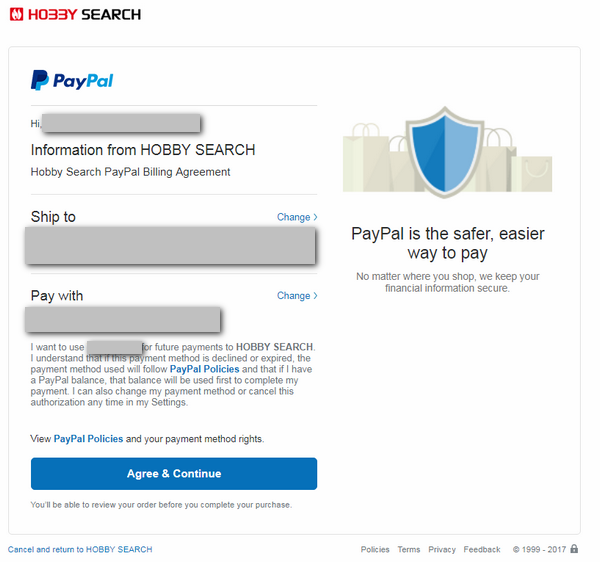Viewport: 600px width, 562px height.
Task: Change the Ship to address
Action: 297,217
